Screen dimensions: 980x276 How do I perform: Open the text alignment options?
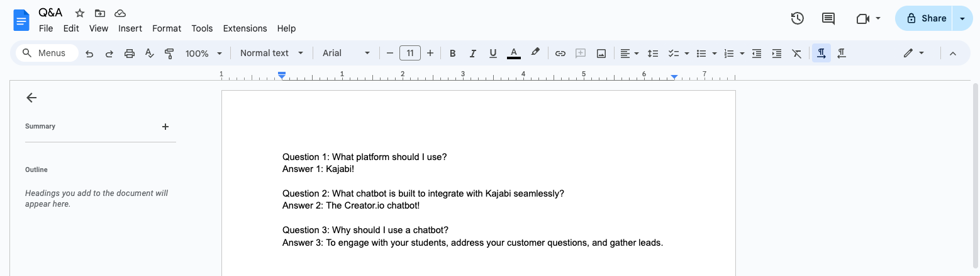coord(629,54)
